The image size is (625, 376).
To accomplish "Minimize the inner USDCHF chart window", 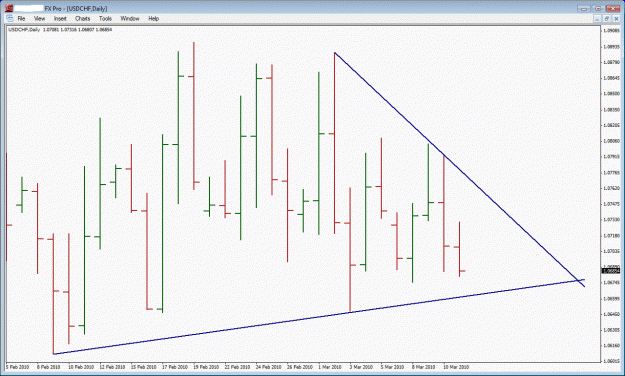I will coord(597,19).
